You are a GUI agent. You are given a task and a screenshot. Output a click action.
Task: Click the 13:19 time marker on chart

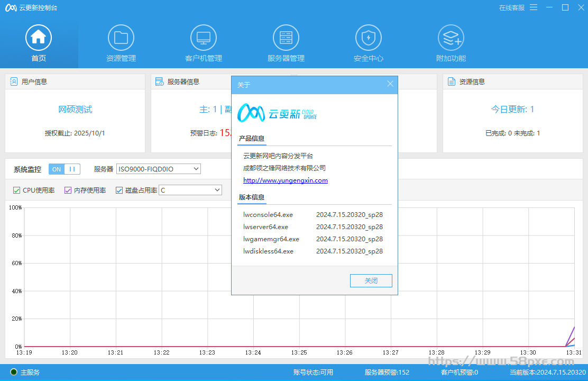click(x=24, y=352)
